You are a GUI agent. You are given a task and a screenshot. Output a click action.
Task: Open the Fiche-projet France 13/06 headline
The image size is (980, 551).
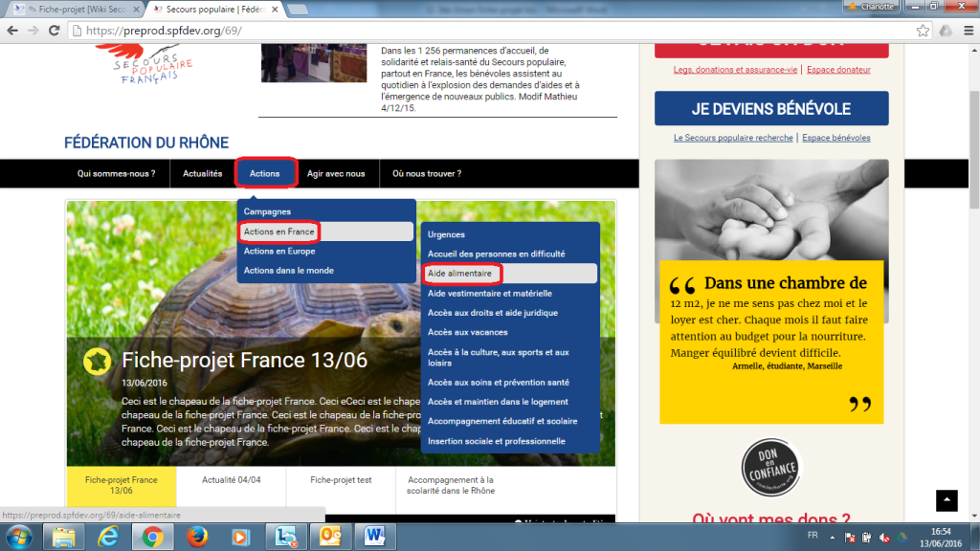click(244, 361)
